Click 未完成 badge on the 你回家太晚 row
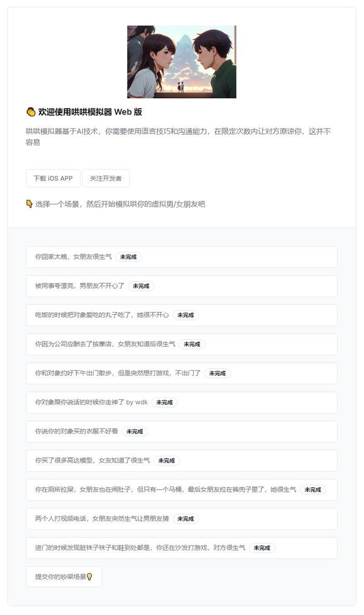The height and width of the screenshot is (615, 364). (128, 257)
